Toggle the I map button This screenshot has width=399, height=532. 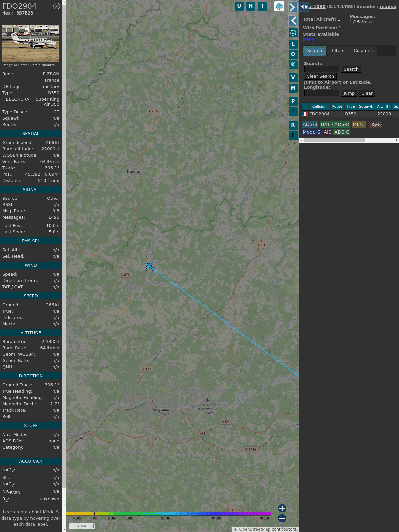pyautogui.click(x=293, y=112)
